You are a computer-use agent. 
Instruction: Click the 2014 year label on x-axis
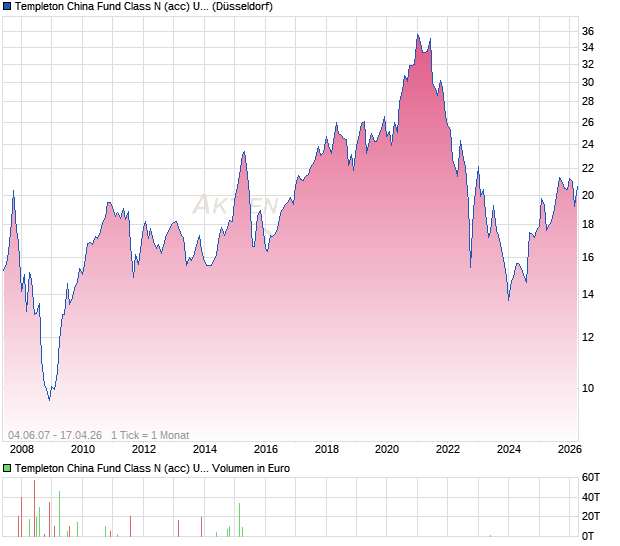click(x=205, y=449)
